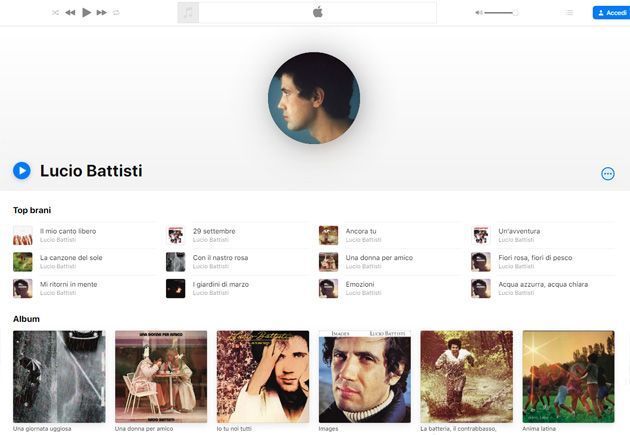630x435 pixels.
Task: Play Lucio Battisti with the blue play icon
Action: pyautogui.click(x=22, y=171)
